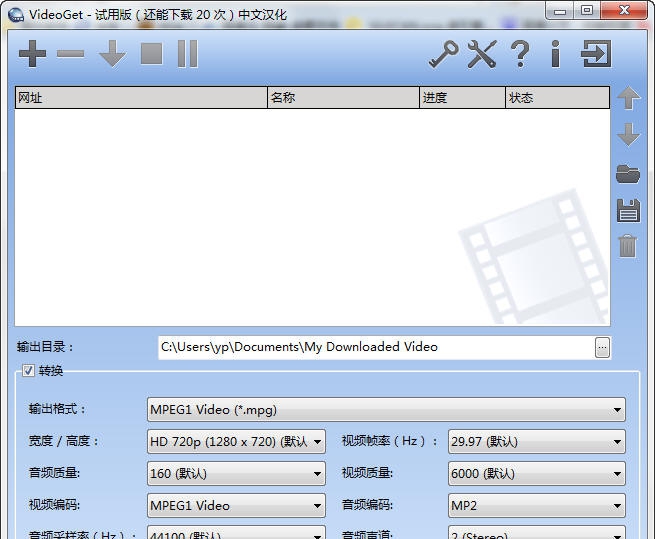
Task: Open the 音频采样率 44100 dropdown
Action: pos(236,532)
